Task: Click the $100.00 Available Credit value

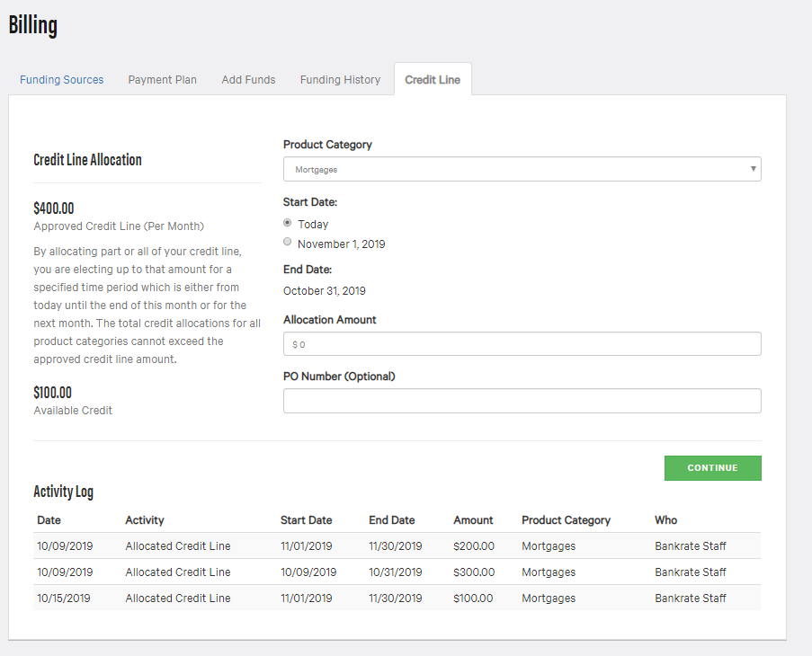Action: [53, 393]
